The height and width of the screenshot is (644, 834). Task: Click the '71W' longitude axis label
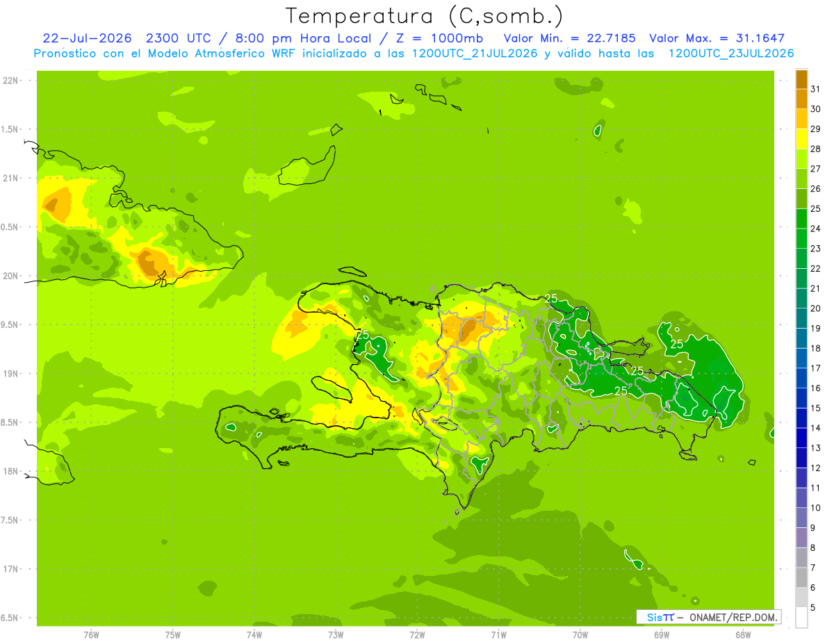point(498,634)
